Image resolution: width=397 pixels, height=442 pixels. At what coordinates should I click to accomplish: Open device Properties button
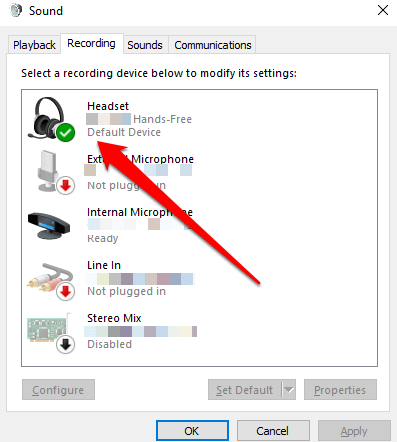[340, 389]
